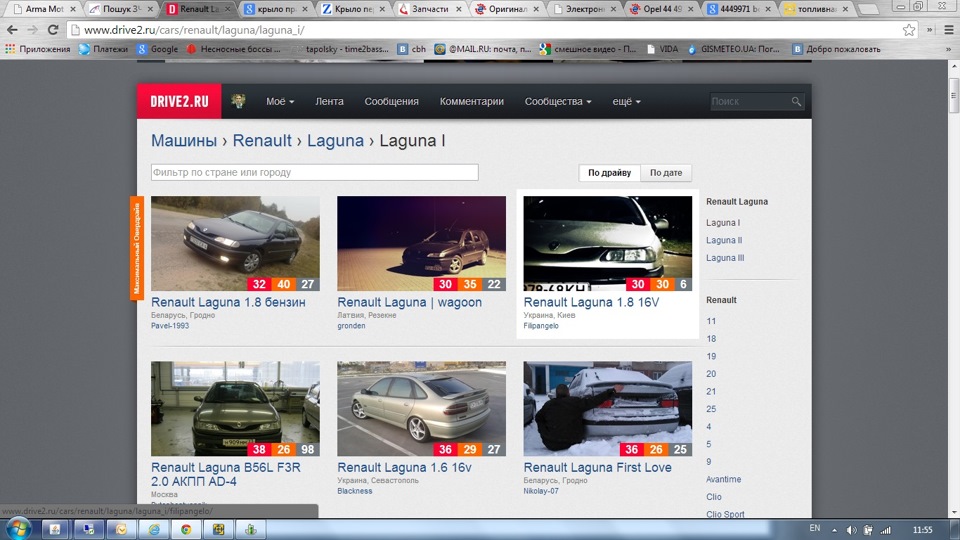Open Renault Laguna 1.8 бензин thumbnail

tap(235, 243)
